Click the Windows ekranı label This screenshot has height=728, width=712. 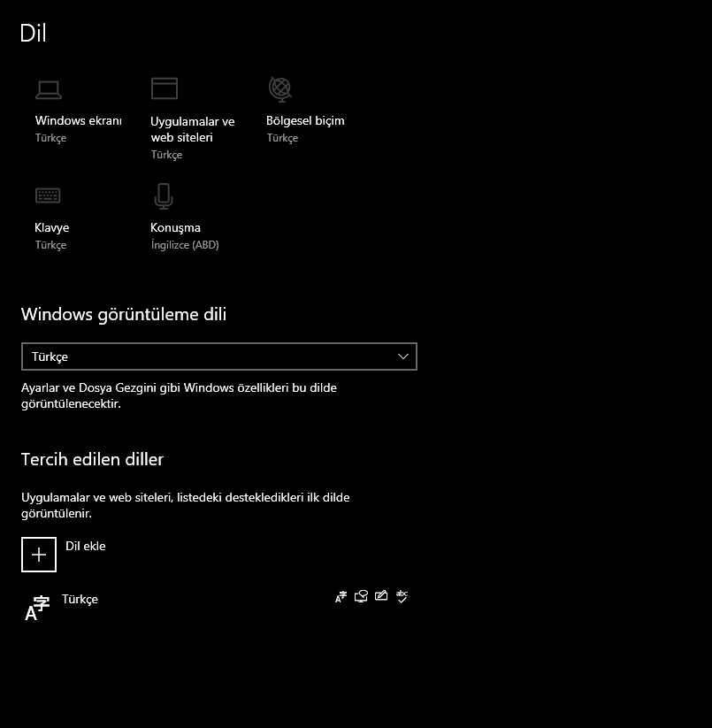(x=79, y=120)
